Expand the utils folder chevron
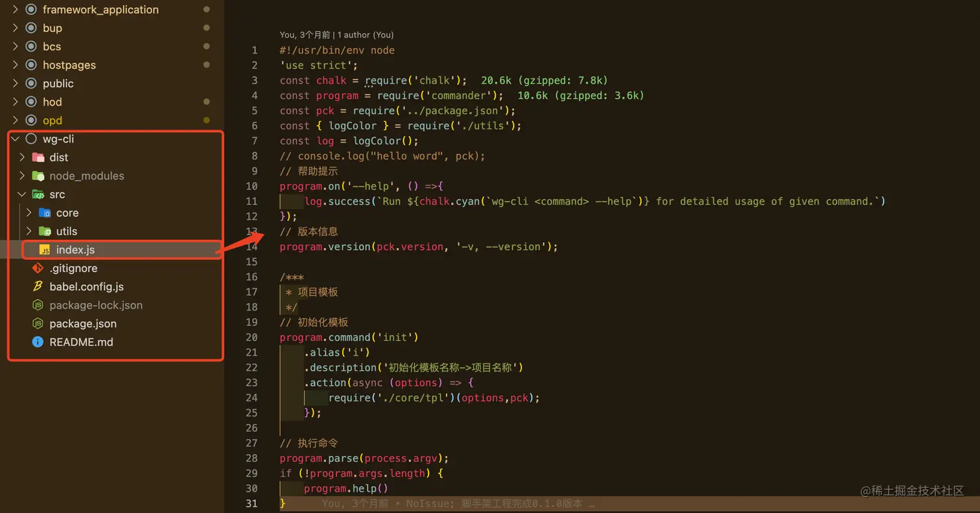Screen dimensions: 980x513 pyautogui.click(x=29, y=231)
